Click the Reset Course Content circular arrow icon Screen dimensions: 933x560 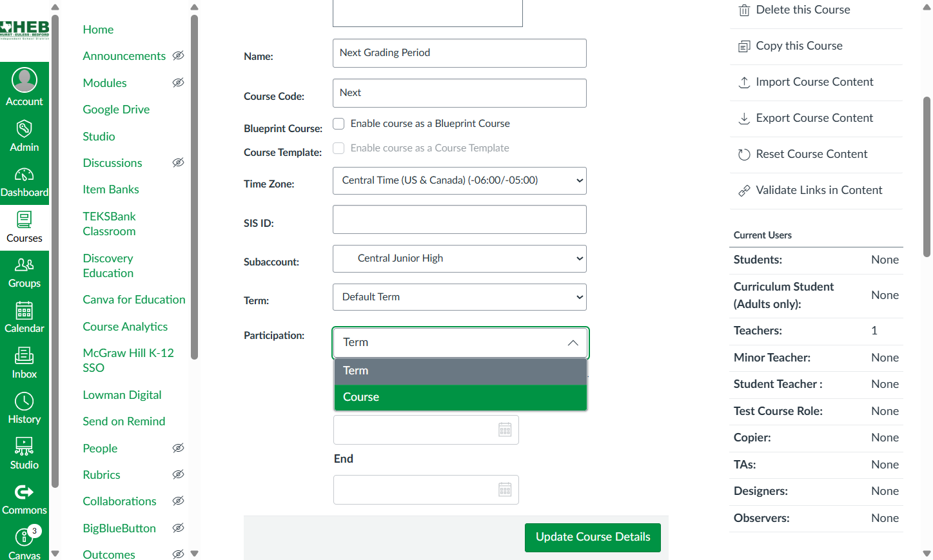pyautogui.click(x=744, y=155)
